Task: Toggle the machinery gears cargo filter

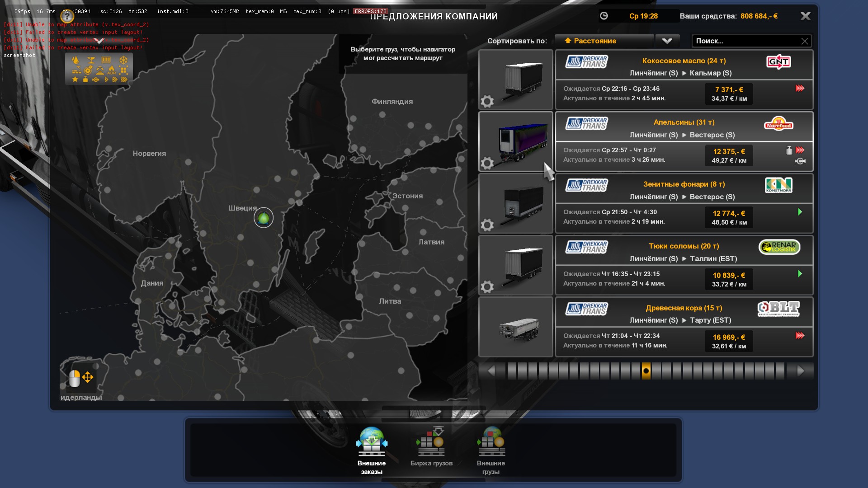Action: click(x=88, y=70)
